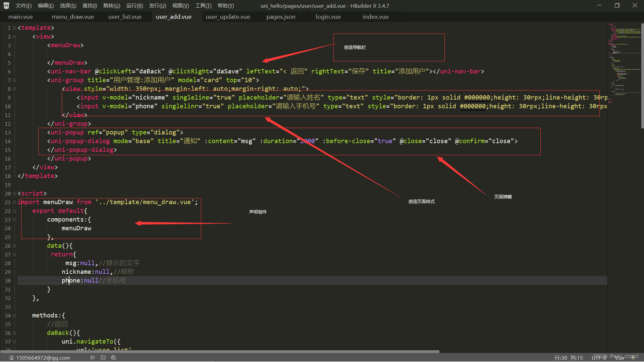
Task: Click the horizontal scrollbar at editor bottom
Action: tap(220, 352)
